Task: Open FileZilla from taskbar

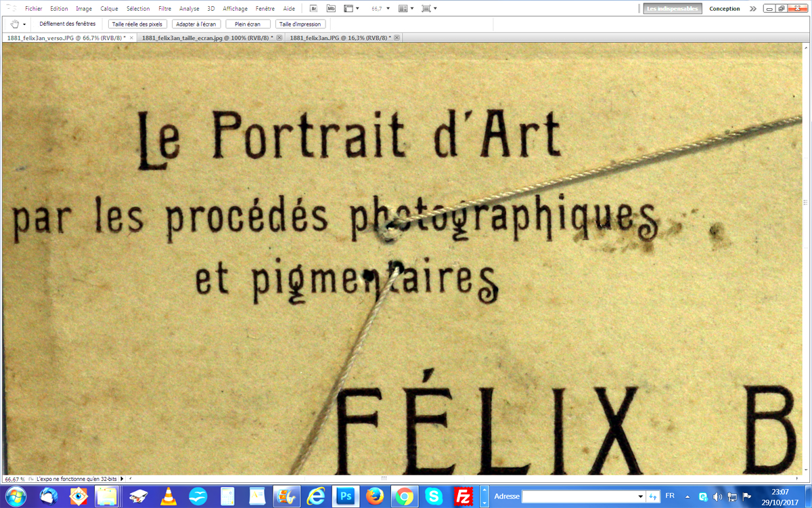Action: pos(464,497)
